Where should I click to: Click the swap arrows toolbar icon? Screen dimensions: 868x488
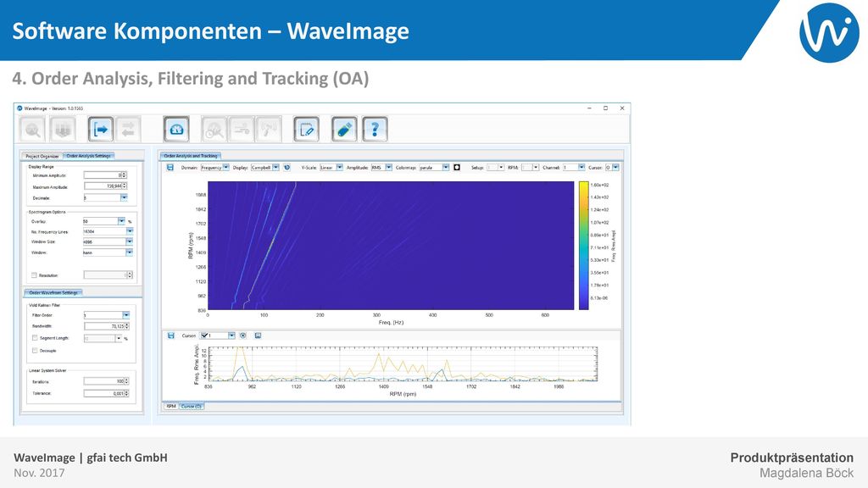click(x=128, y=130)
